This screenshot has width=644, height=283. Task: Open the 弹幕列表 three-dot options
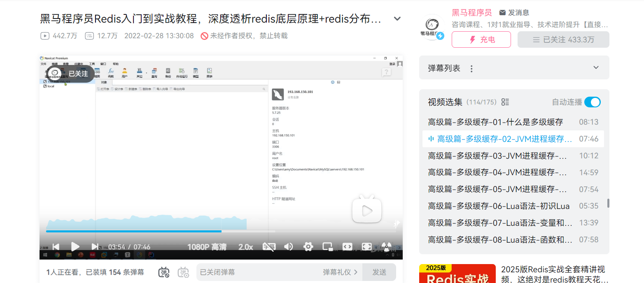coord(471,69)
